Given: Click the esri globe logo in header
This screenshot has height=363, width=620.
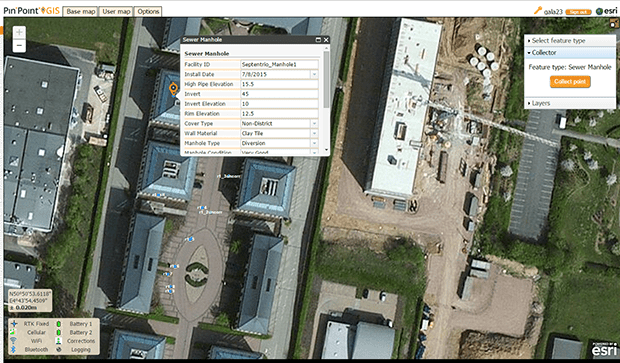Looking at the screenshot, I should point(599,11).
